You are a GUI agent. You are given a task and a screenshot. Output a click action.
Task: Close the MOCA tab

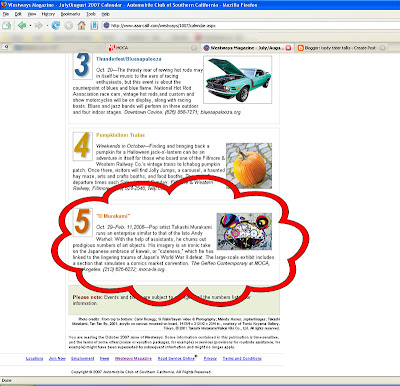194,48
